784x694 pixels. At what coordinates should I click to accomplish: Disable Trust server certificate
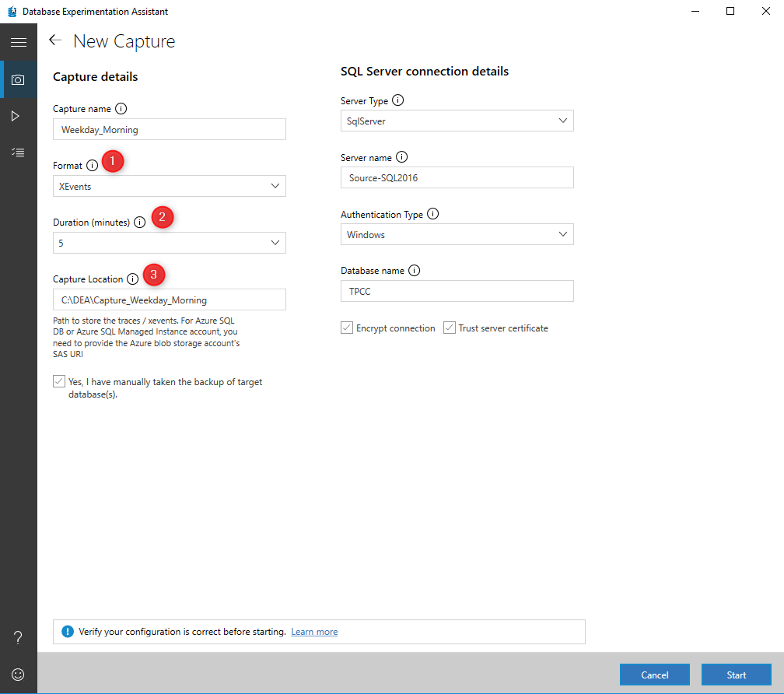pos(449,328)
